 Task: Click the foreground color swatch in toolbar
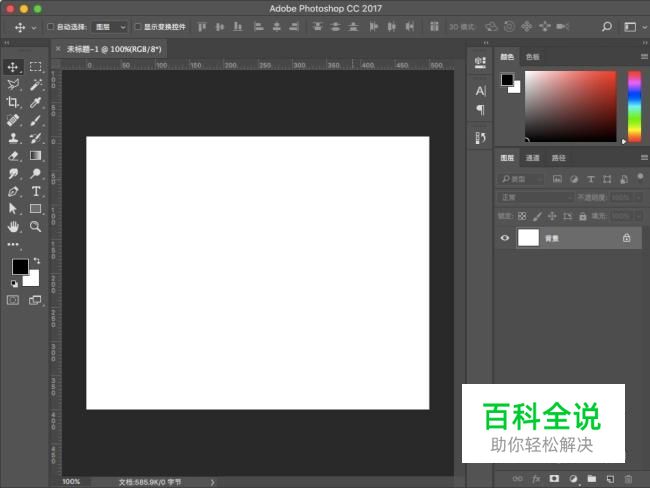[19, 266]
